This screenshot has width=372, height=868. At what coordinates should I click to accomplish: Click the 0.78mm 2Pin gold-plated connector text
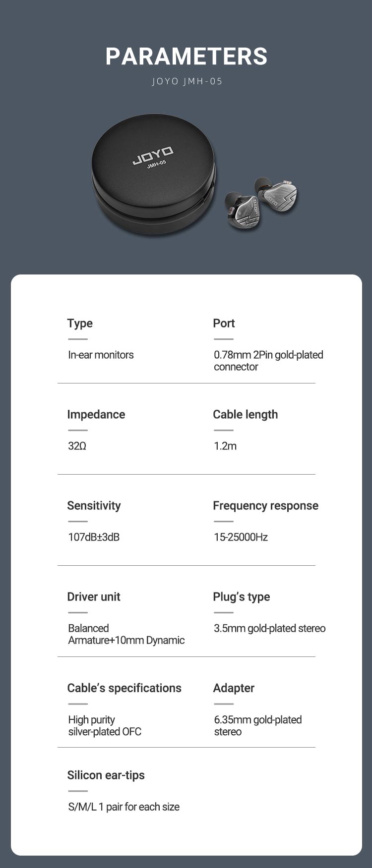coord(268,361)
